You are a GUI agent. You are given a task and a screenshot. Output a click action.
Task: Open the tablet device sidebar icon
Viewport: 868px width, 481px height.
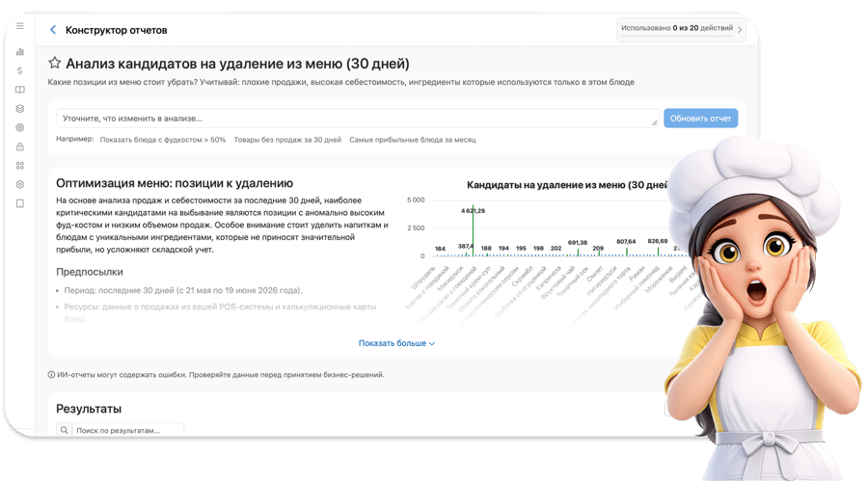20,203
